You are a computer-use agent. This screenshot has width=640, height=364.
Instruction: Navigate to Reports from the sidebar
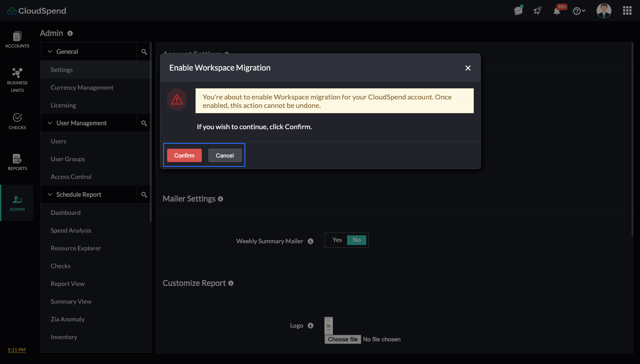click(17, 162)
